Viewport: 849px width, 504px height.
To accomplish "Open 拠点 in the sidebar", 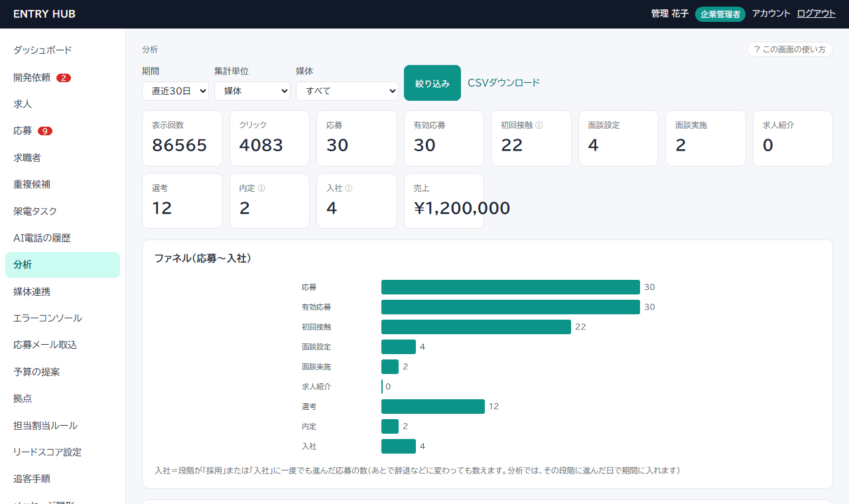I will (x=62, y=399).
